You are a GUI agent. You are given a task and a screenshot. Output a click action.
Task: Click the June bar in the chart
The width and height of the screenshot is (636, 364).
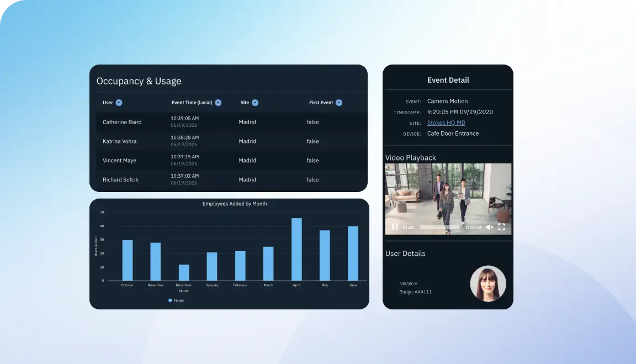pos(353,253)
